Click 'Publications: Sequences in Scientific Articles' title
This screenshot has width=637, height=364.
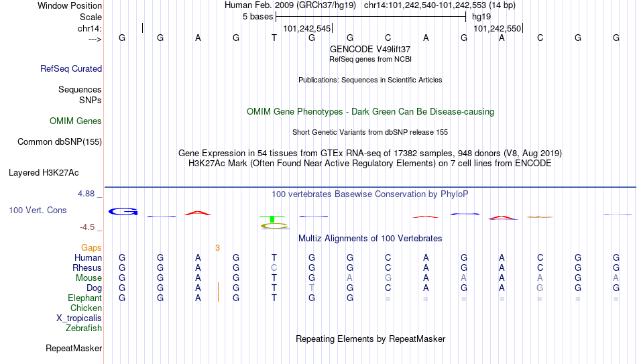point(370,80)
